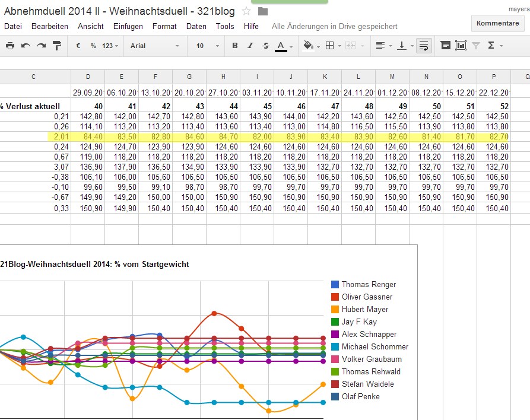Select the date cell 22.12.20
530x420 pixels.
point(494,93)
